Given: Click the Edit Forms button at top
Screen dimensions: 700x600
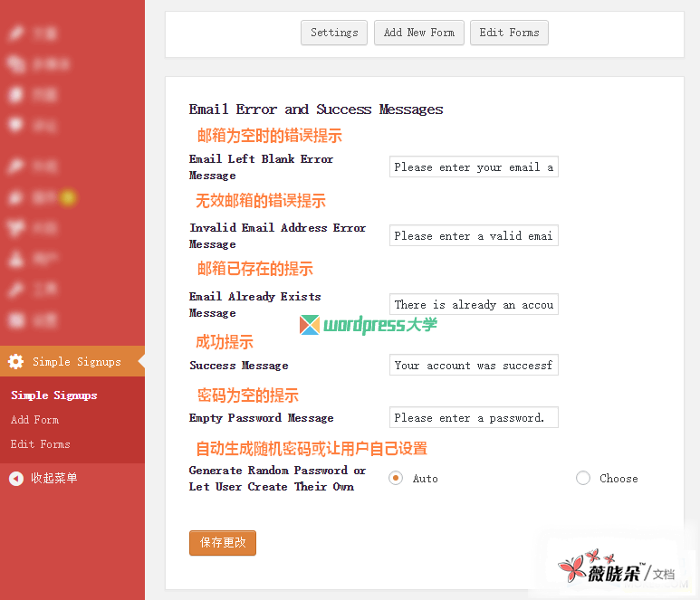Looking at the screenshot, I should point(509,33).
